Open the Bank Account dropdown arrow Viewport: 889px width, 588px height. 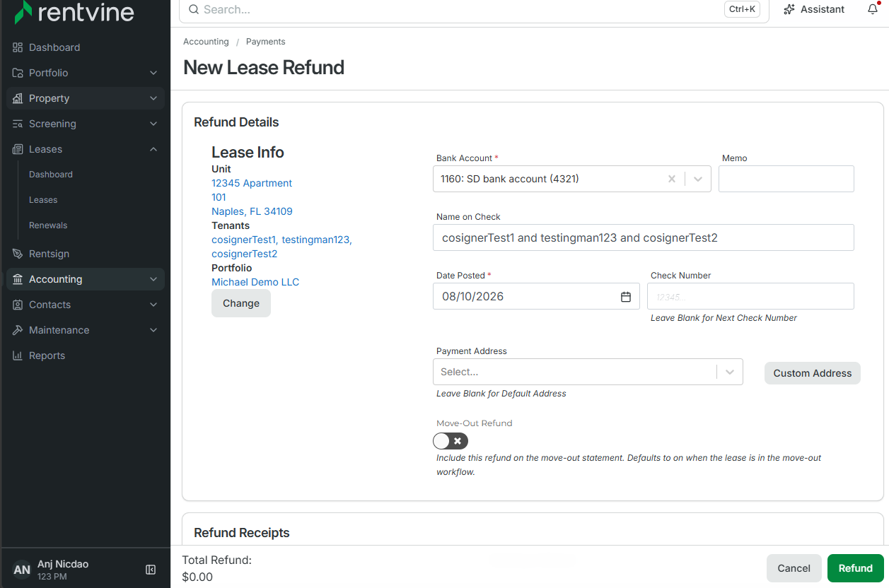698,180
